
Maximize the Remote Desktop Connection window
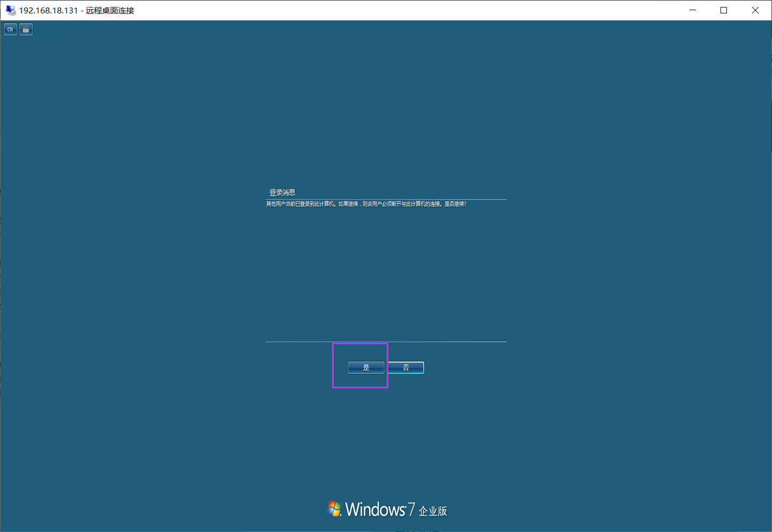click(724, 10)
